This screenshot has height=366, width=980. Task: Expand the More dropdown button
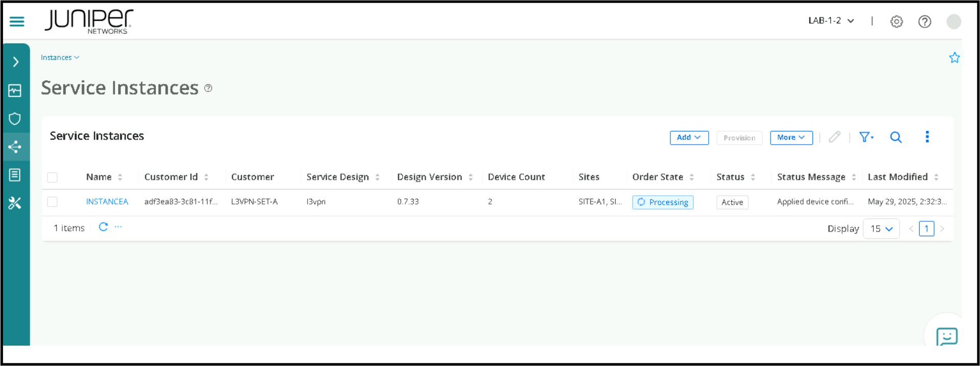(791, 138)
